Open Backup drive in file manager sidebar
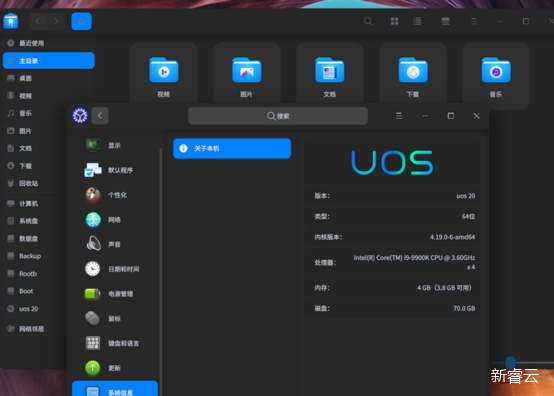The image size is (554, 396). click(35, 256)
